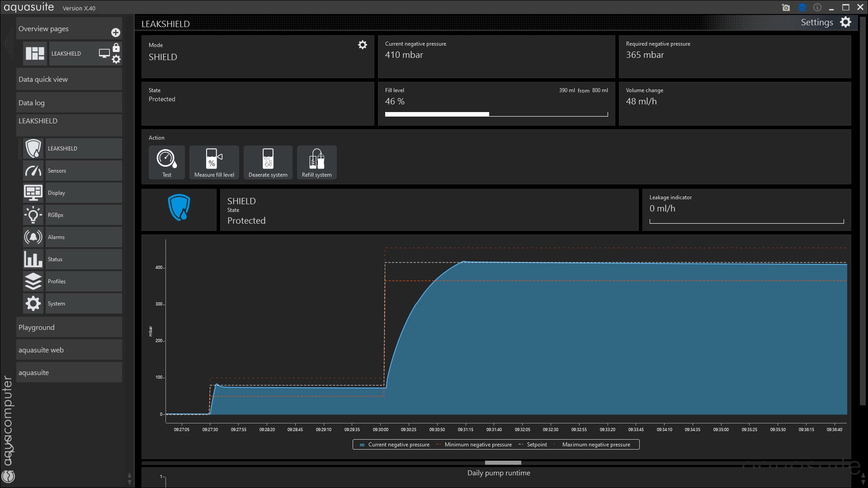The image size is (868, 488).
Task: Open the Profiles page
Action: click(84, 282)
